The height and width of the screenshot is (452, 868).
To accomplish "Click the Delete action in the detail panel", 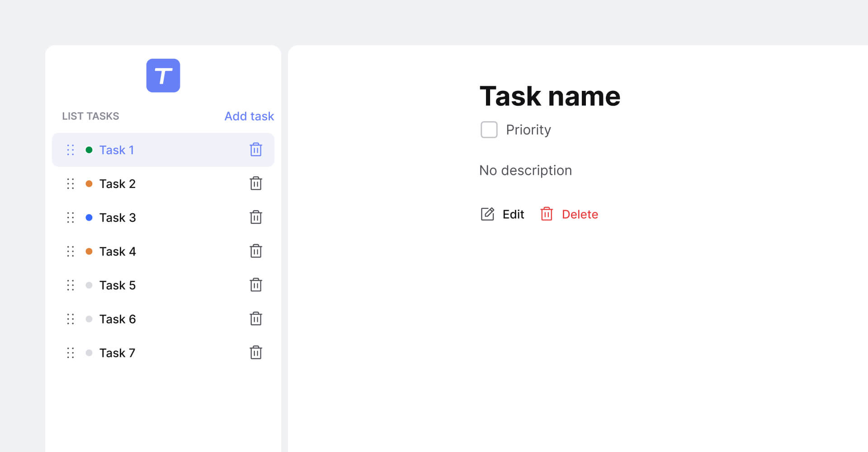I will 580,214.
